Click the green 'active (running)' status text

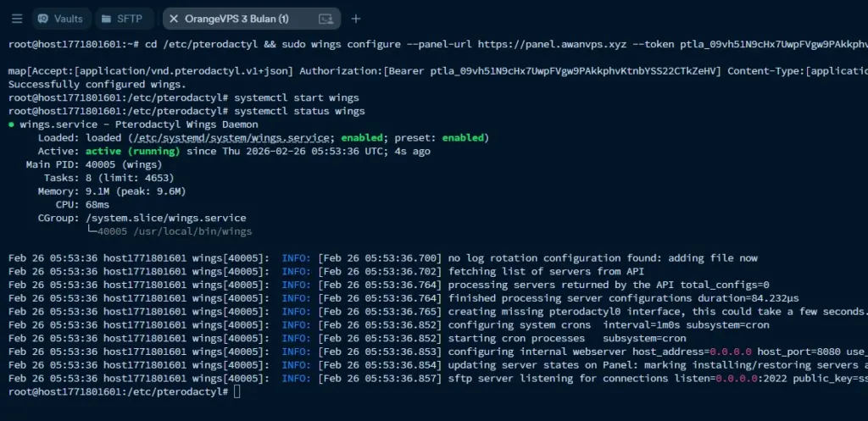point(133,151)
